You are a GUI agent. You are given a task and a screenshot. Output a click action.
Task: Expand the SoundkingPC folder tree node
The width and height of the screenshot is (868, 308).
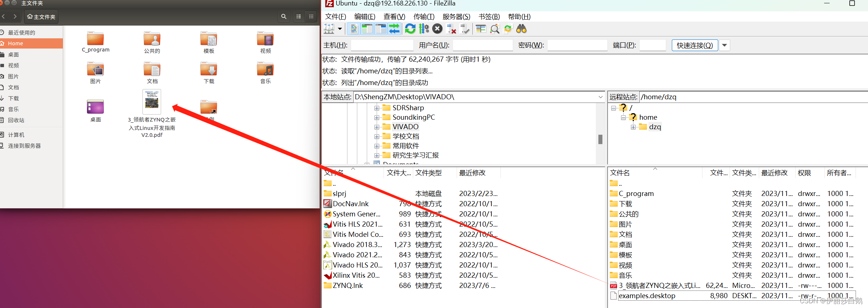click(x=377, y=118)
